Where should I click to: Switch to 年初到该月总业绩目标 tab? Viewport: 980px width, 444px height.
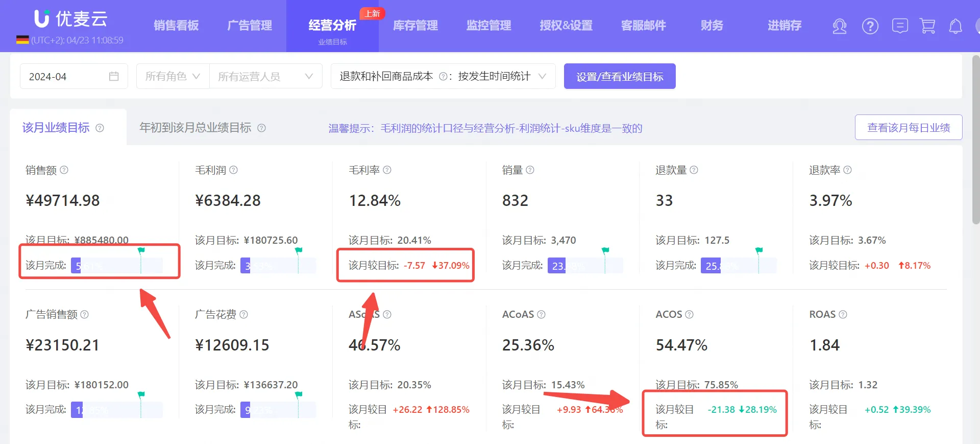[195, 128]
